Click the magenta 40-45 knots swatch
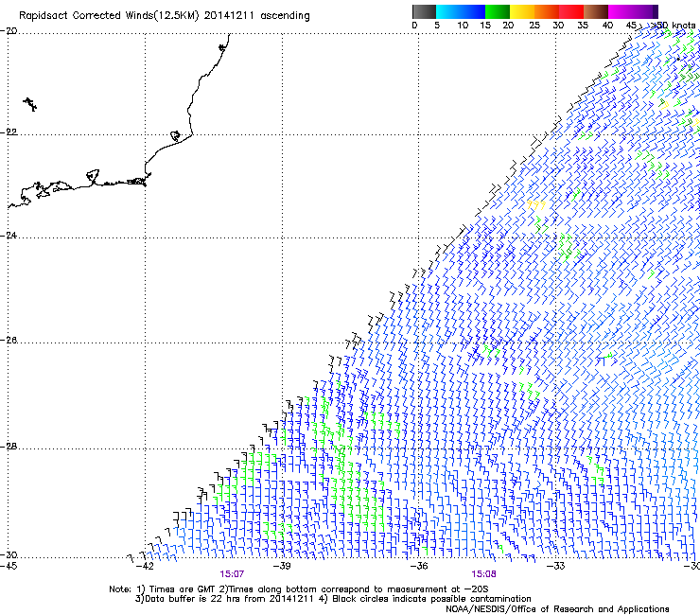Screen dimensions: 700x615 tap(621, 11)
